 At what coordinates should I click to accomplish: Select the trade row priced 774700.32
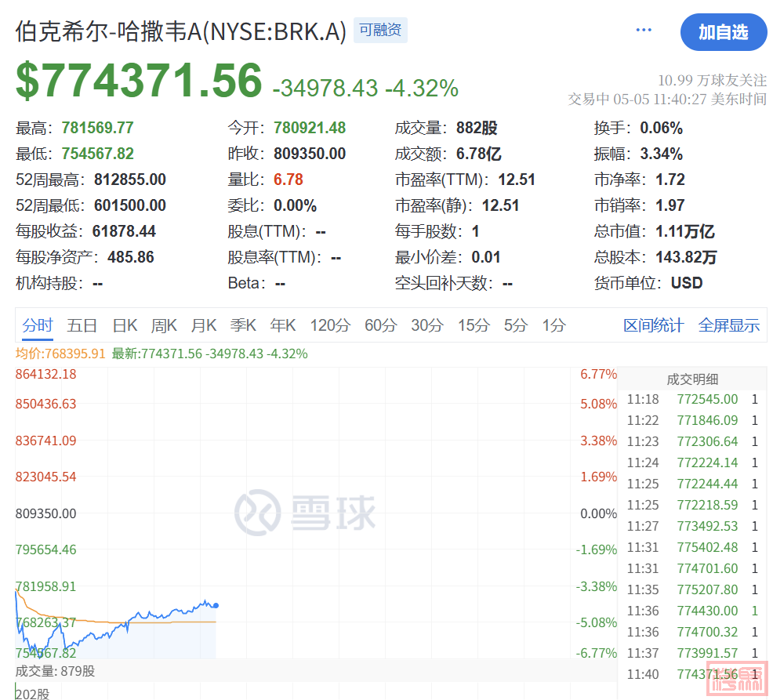point(692,632)
